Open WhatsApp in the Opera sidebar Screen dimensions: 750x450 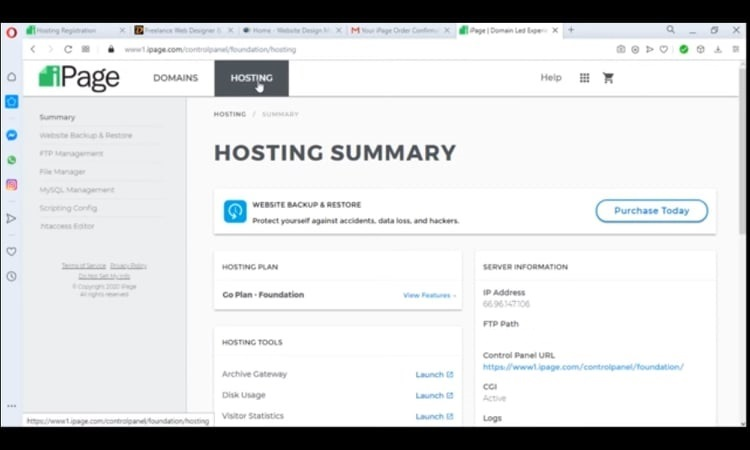click(x=11, y=160)
